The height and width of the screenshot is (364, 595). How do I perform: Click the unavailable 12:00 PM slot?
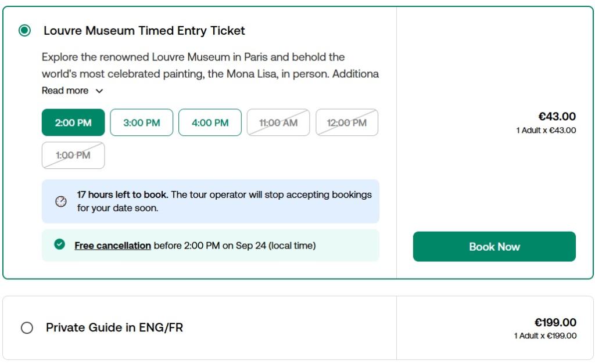pyautogui.click(x=347, y=122)
